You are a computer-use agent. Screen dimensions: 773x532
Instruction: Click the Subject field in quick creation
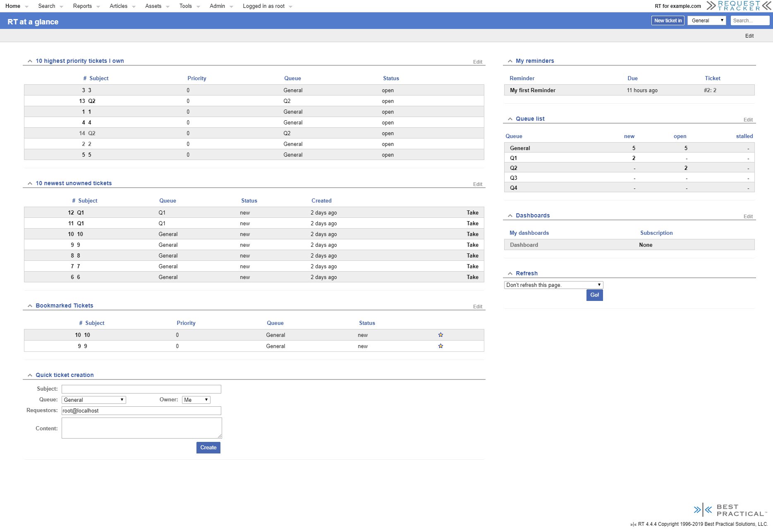pos(141,389)
